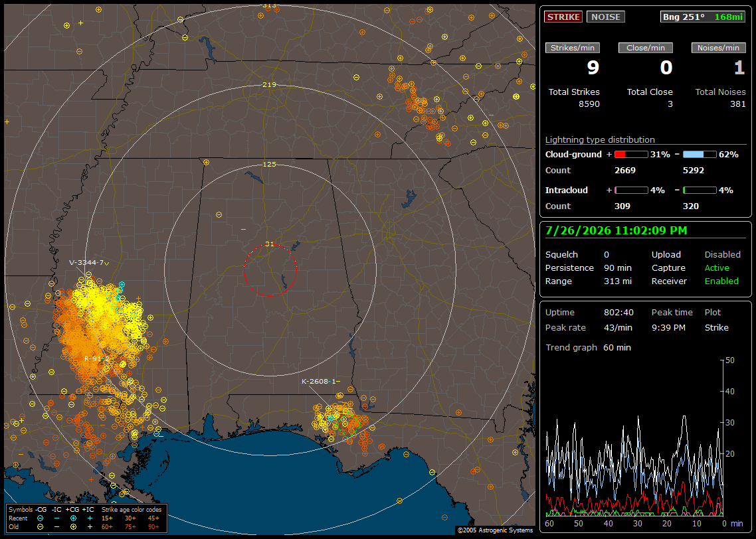756x539 pixels.
Task: Click the R-91-2 storm cell label
Action: pyautogui.click(x=97, y=359)
